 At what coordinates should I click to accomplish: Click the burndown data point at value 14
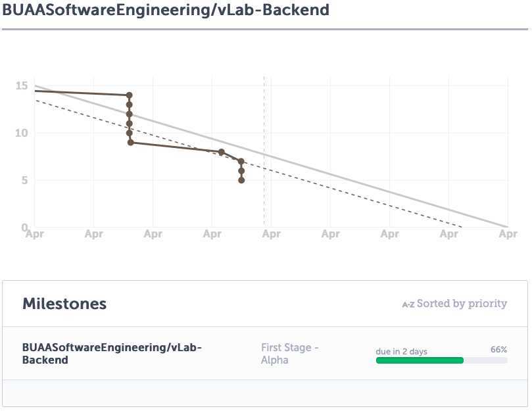click(130, 95)
